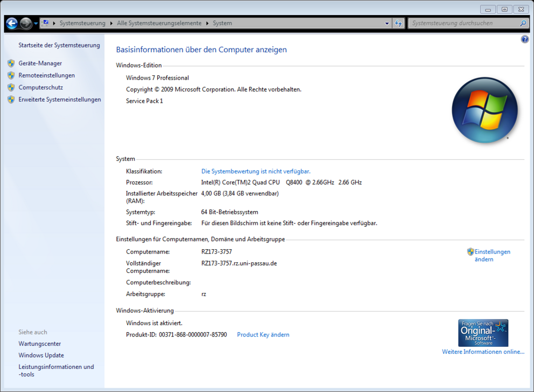Open recent pages dropdown beside navigation arrows
Viewport: 534px width, 392px height.
point(36,24)
